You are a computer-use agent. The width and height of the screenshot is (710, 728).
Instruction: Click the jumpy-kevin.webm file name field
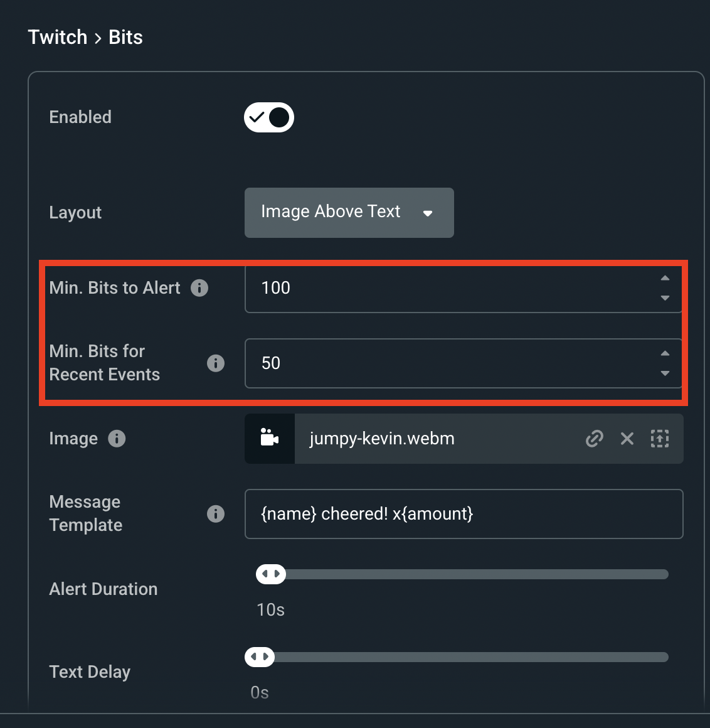tap(433, 439)
